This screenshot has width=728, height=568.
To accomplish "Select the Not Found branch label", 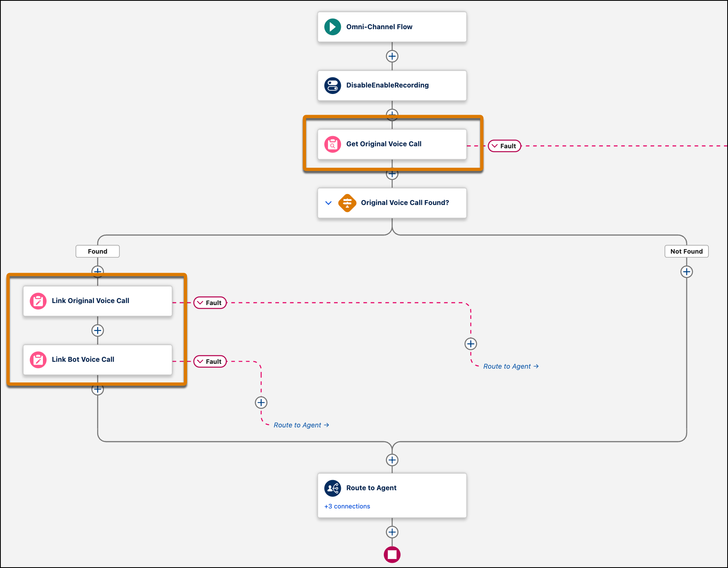I will pyautogui.click(x=687, y=251).
